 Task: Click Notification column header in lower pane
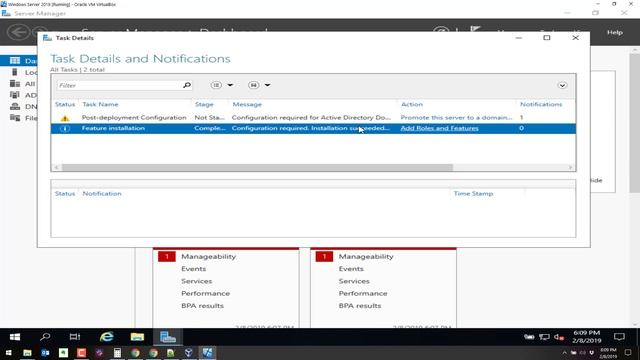point(102,193)
